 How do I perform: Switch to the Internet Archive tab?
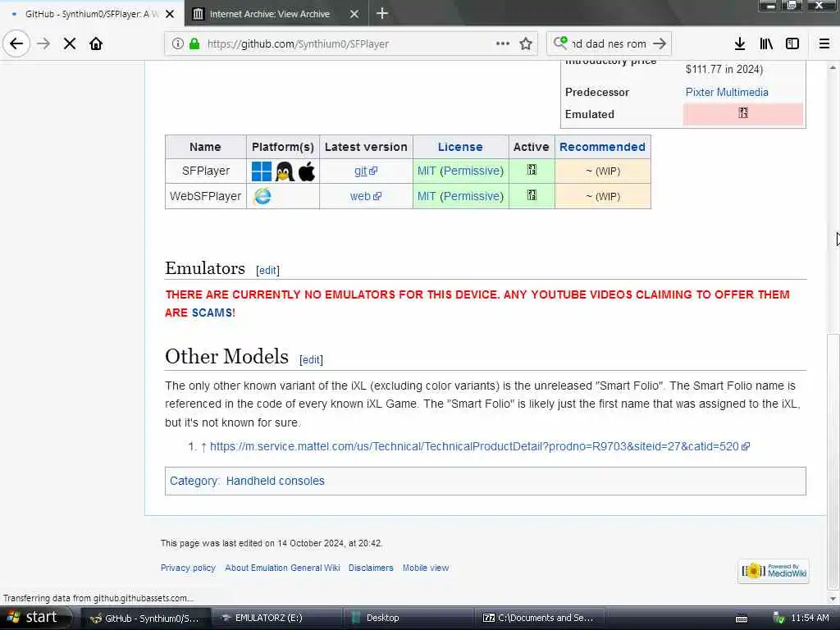click(x=269, y=14)
